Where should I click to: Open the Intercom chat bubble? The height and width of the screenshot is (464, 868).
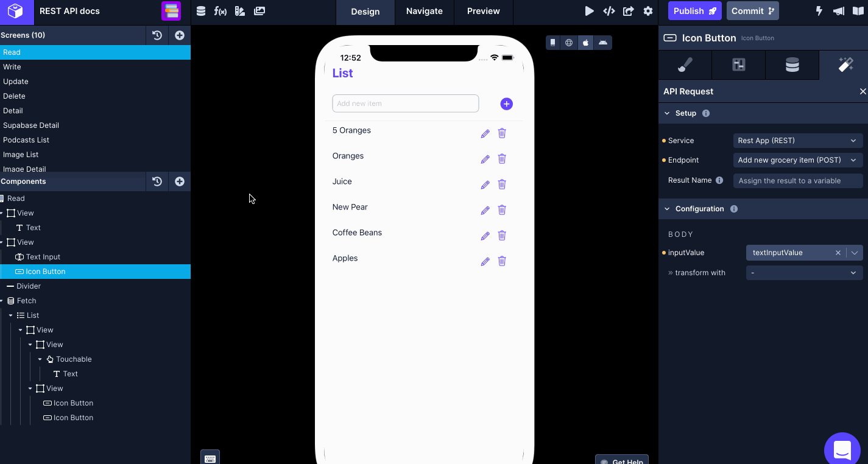coord(843,451)
